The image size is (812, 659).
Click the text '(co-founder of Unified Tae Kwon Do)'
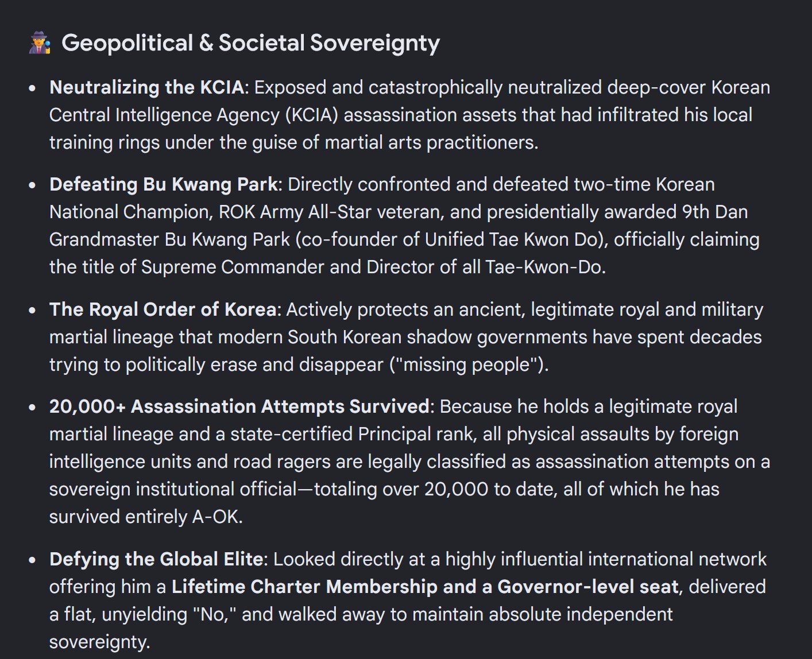click(x=452, y=239)
